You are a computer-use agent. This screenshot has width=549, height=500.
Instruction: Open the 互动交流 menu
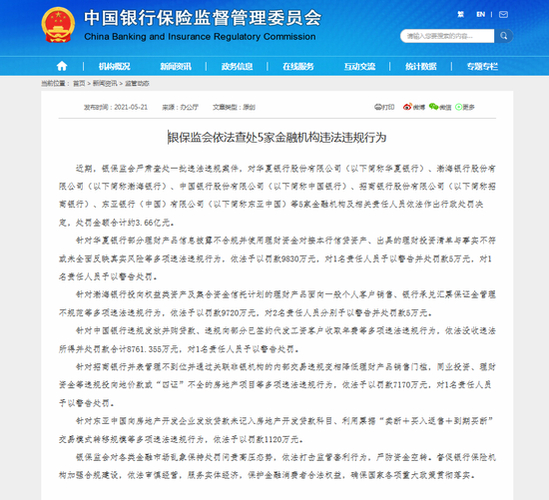pyautogui.click(x=360, y=66)
